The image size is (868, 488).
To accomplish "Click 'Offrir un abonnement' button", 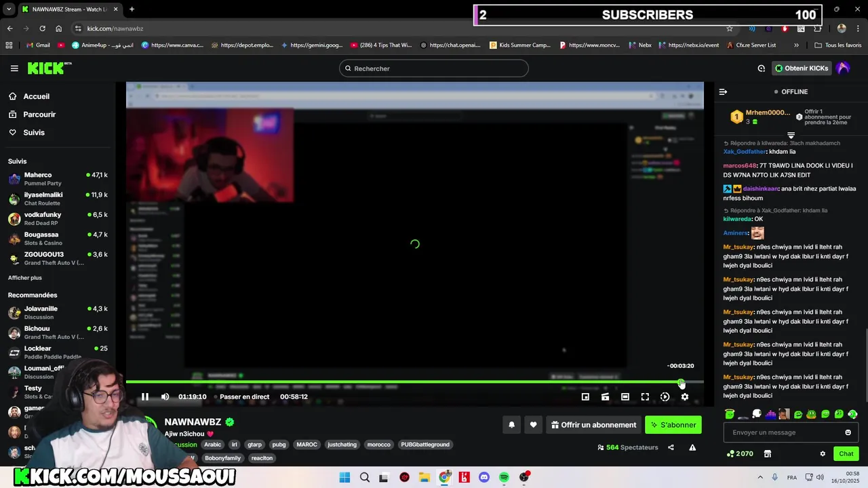I will pyautogui.click(x=593, y=425).
